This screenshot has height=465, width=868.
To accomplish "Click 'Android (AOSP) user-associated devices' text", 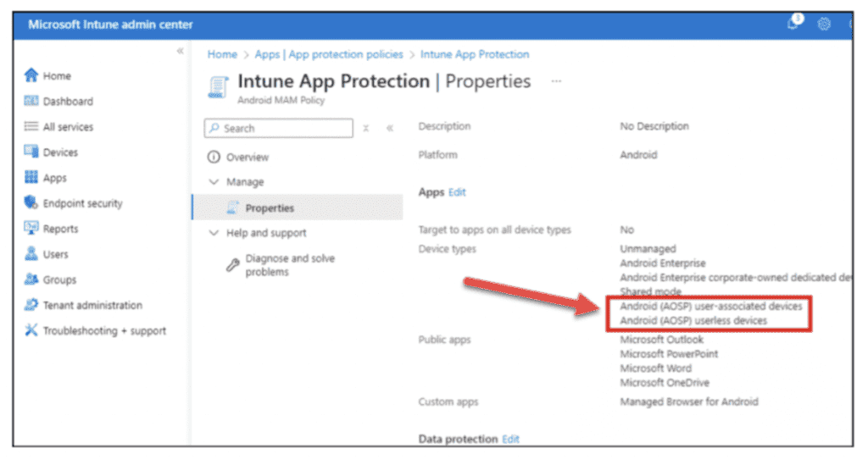I will tap(711, 306).
